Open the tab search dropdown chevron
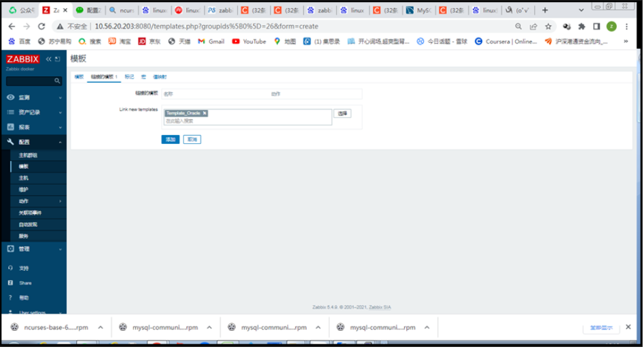This screenshot has height=349, width=644. pos(581,10)
